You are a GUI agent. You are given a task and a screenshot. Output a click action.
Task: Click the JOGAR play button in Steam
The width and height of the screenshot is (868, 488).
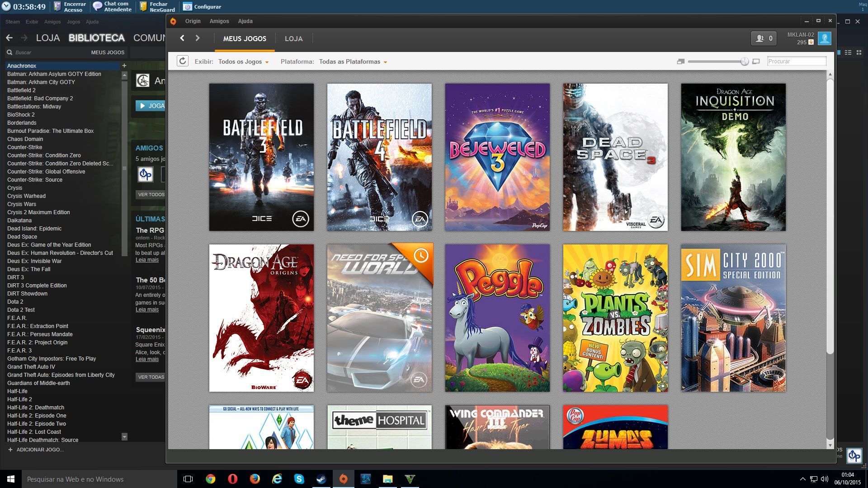coord(151,106)
